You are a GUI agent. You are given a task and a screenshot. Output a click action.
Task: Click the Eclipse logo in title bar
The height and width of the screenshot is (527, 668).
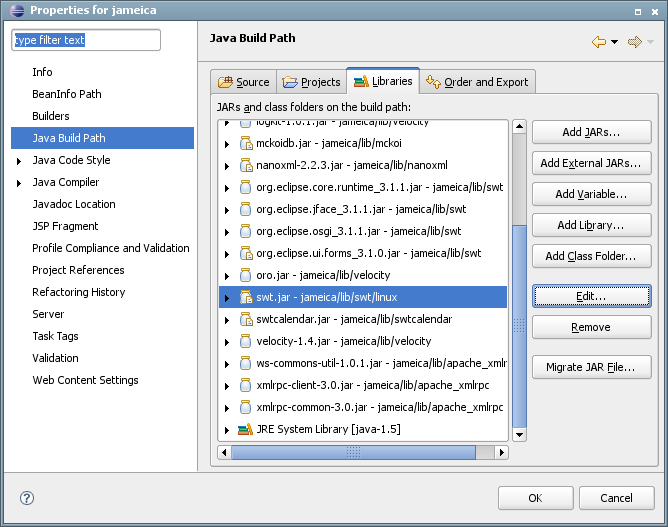pos(17,10)
